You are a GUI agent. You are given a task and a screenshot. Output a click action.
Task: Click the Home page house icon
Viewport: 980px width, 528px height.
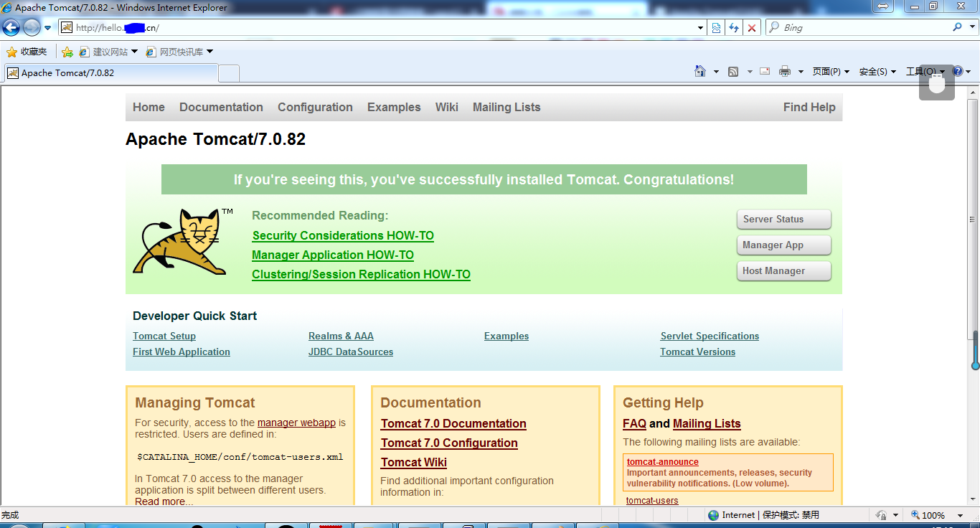[700, 71]
